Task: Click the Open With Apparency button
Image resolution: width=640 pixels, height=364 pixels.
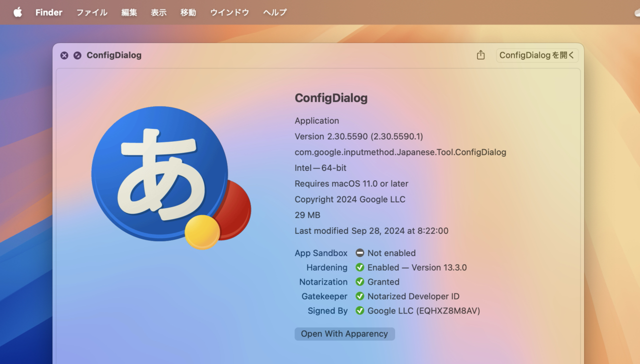Action: pos(344,334)
